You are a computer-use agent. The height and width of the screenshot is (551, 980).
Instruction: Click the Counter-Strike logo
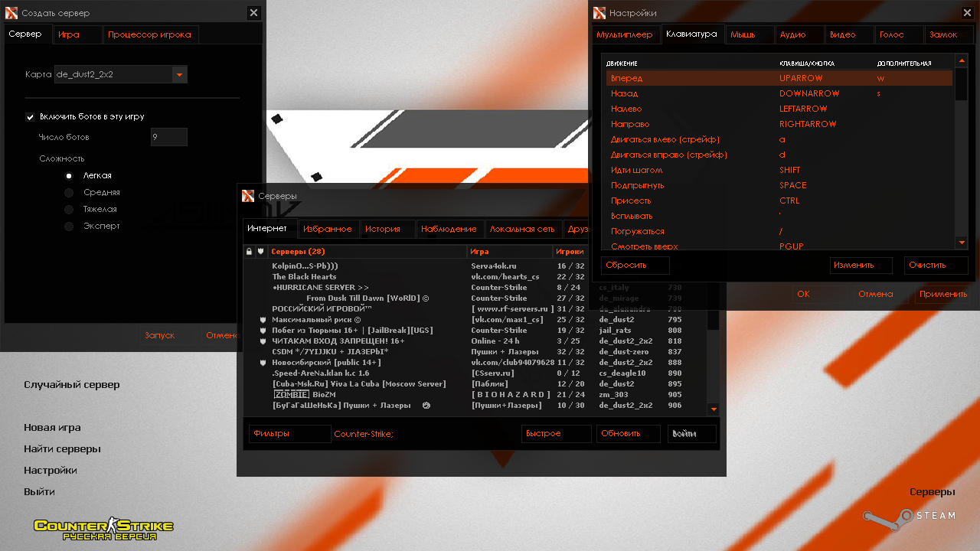103,528
